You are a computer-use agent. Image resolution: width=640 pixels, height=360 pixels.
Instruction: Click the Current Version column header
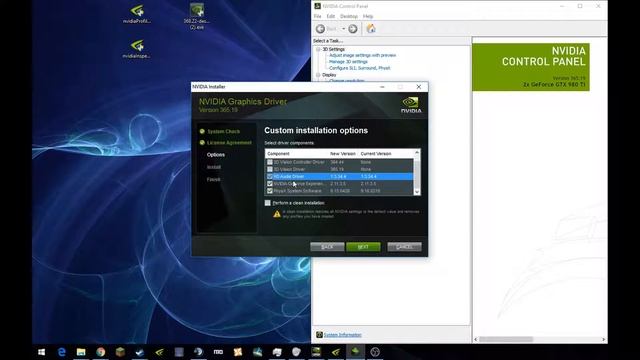pos(376,153)
